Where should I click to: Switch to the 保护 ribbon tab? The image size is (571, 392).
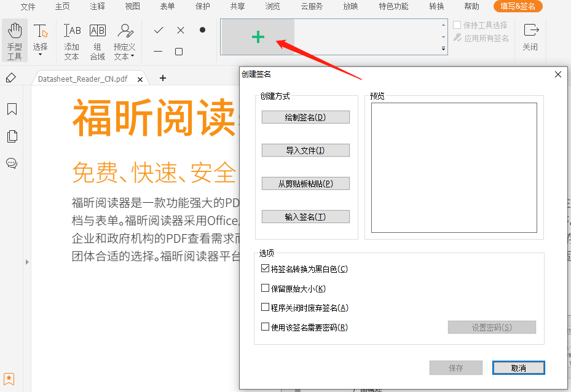point(202,6)
